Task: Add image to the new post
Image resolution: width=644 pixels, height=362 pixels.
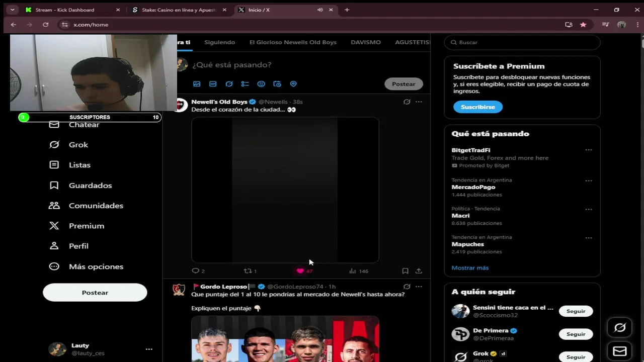Action: [197, 84]
